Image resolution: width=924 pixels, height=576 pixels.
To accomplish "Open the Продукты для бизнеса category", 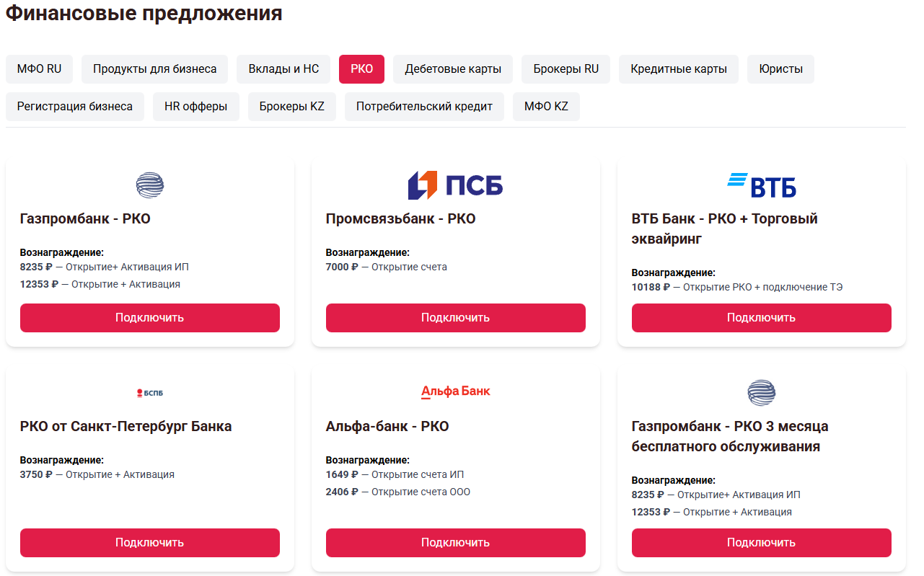I will 154,69.
